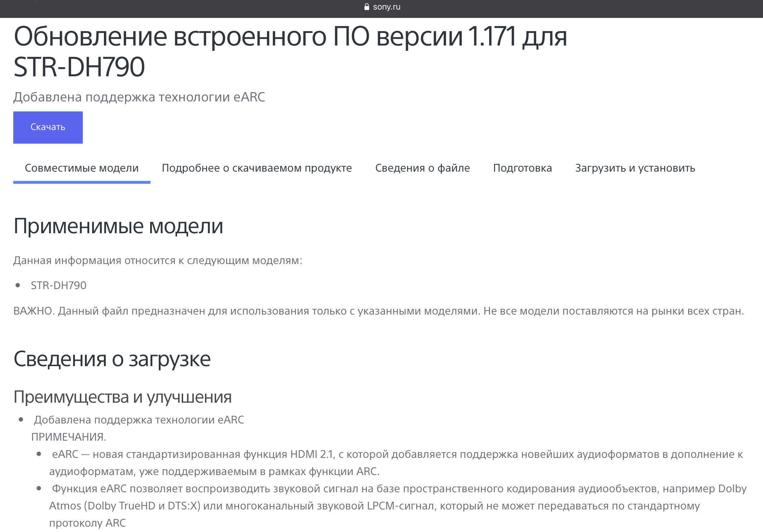Click the Сведения о загрузке heading
This screenshot has width=763, height=532.
(x=112, y=359)
